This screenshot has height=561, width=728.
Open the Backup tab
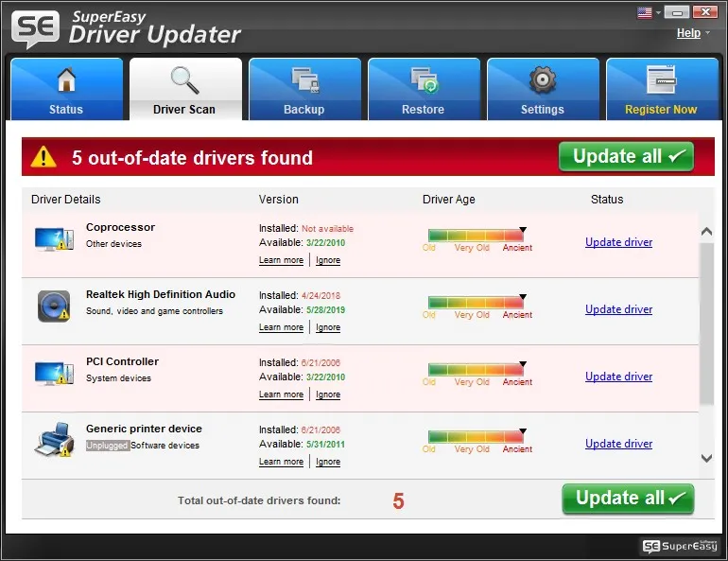pyautogui.click(x=304, y=91)
